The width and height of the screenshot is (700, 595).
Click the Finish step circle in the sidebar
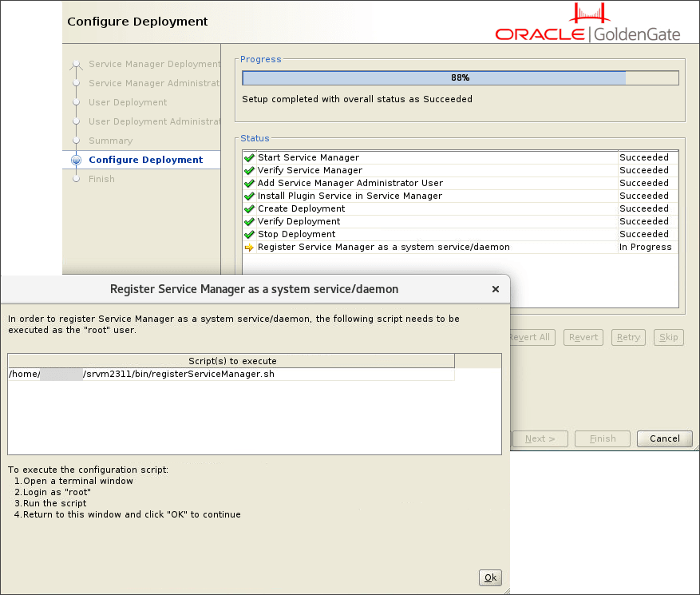[x=76, y=179]
